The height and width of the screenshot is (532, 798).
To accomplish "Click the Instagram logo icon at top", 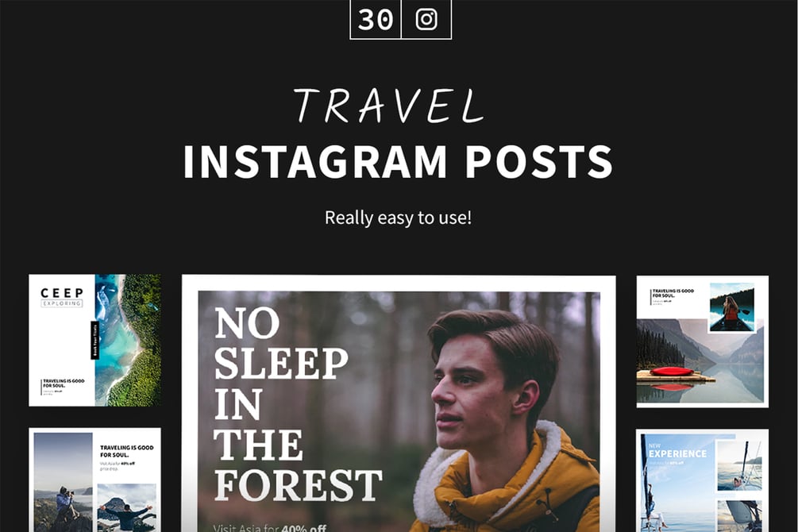I will coord(426,19).
